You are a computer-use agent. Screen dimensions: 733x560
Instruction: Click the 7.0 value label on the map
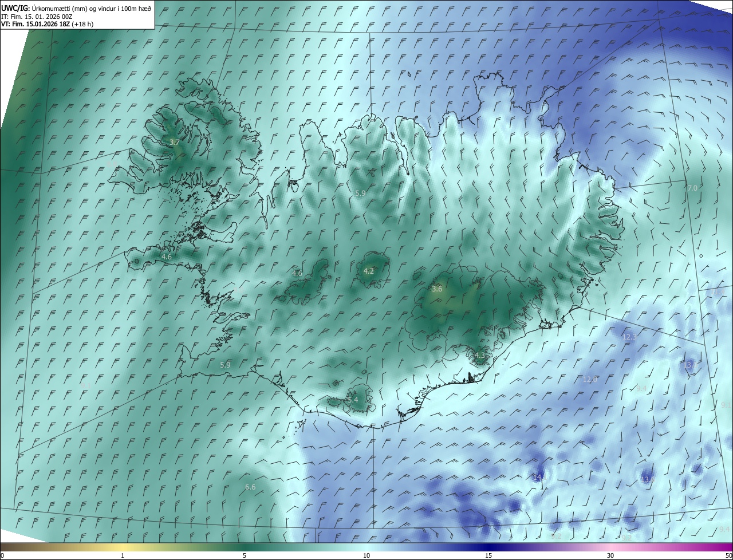pos(692,188)
